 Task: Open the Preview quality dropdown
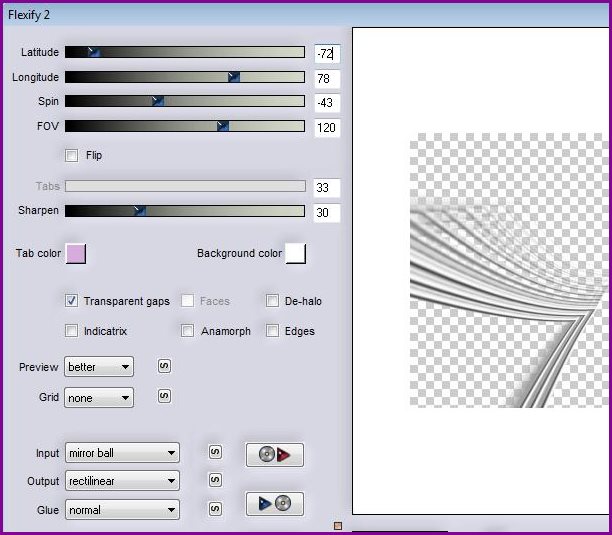[98, 367]
